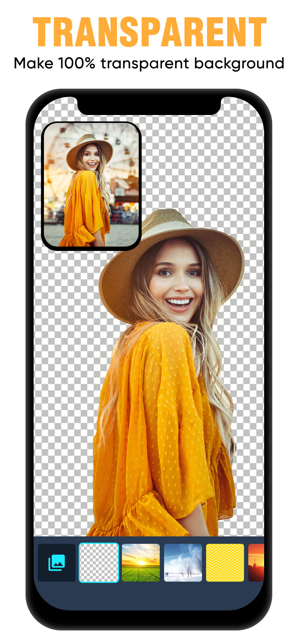Choose the sunset green field background
This screenshot has height=644, width=298.
(x=141, y=563)
